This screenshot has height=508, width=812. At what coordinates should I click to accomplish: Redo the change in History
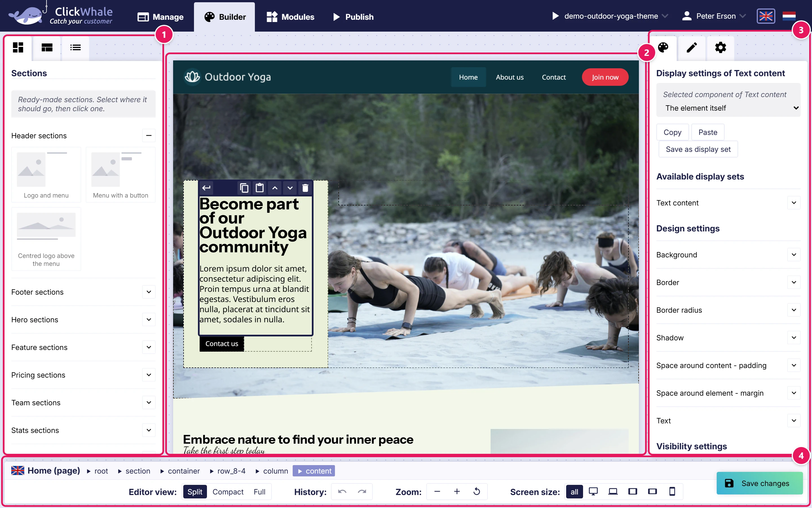pos(362,492)
